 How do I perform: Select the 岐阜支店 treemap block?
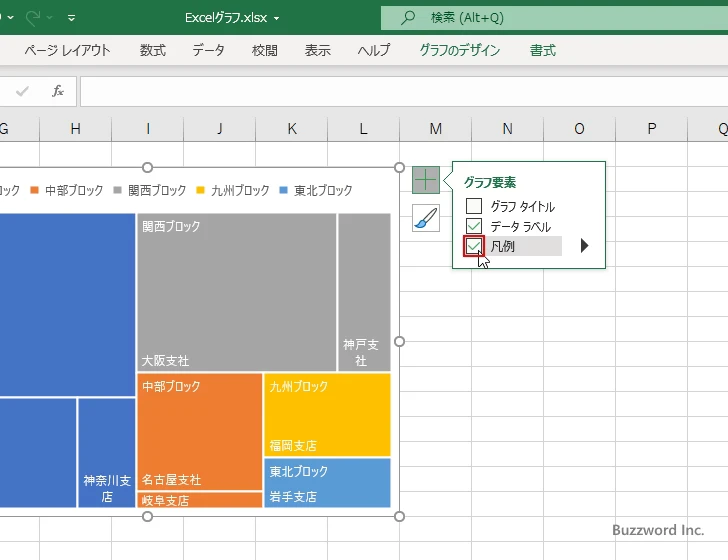coord(200,500)
